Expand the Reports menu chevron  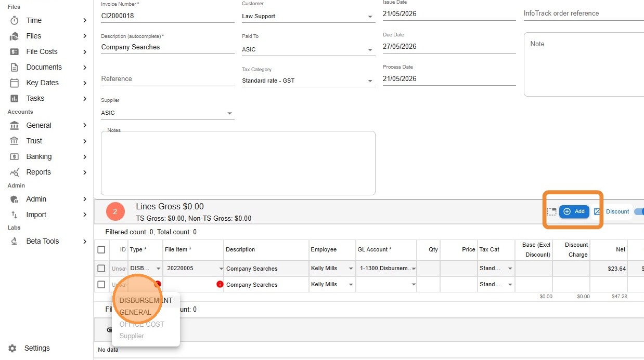(84, 172)
